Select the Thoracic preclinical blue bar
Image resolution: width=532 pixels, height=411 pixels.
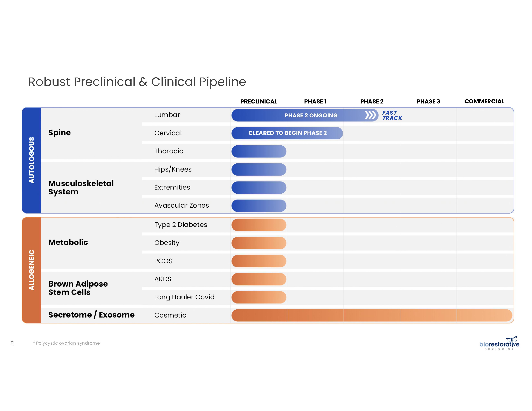(259, 152)
